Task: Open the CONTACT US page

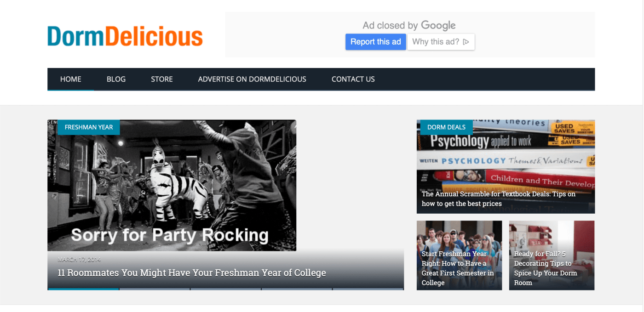Action: tap(353, 79)
